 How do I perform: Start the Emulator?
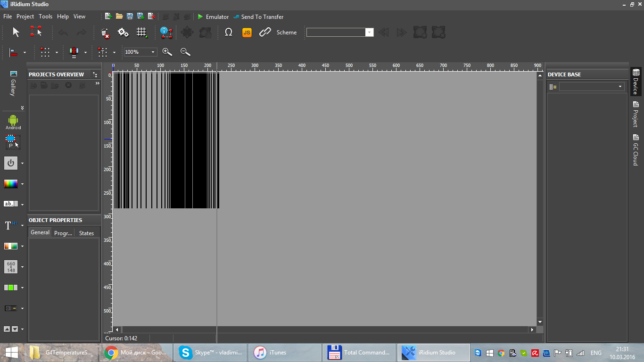pos(213,16)
